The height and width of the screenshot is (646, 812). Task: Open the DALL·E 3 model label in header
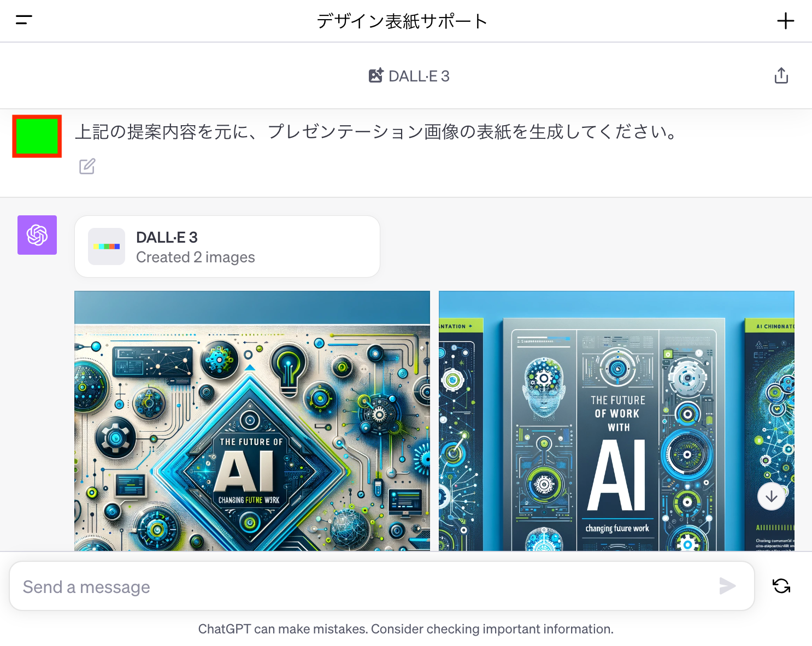coord(419,77)
